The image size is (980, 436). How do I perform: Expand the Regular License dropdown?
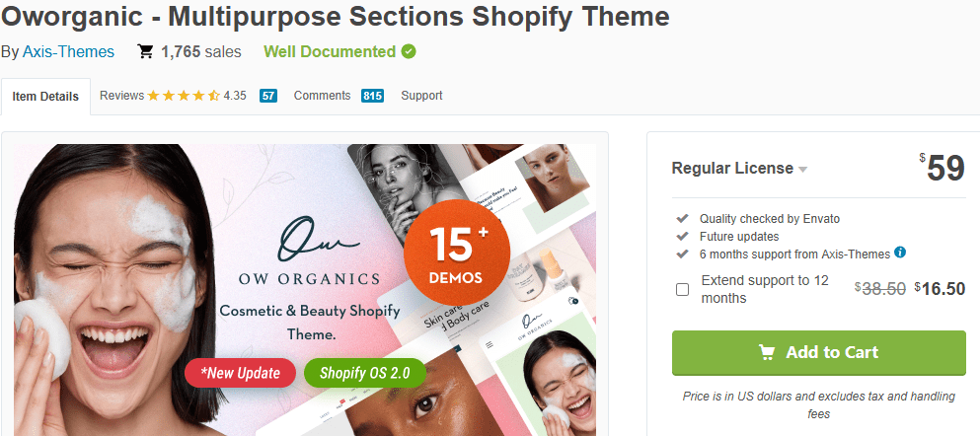739,169
